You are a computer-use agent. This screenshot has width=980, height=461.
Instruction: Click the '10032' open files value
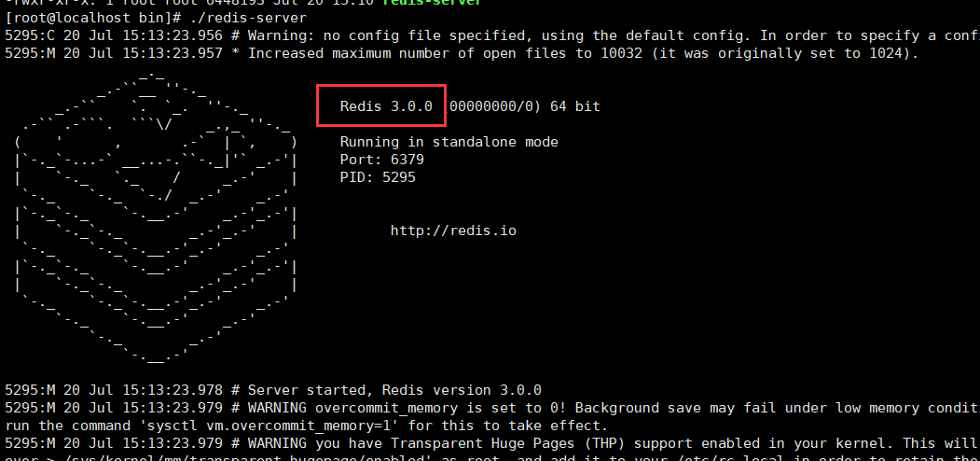pyautogui.click(x=621, y=53)
